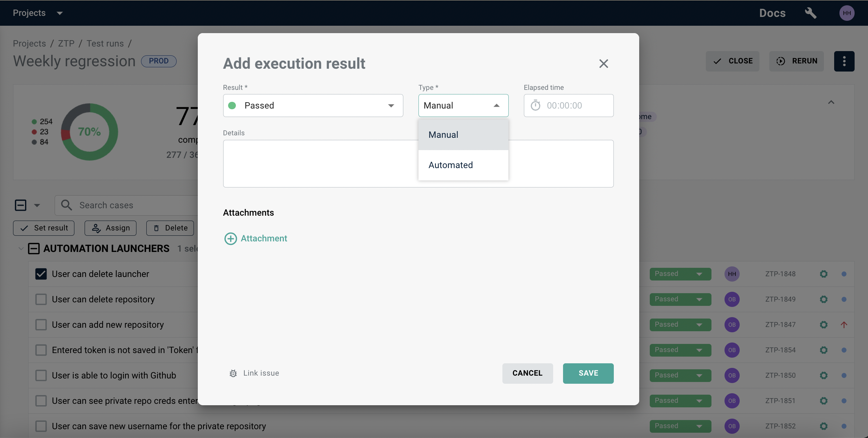The width and height of the screenshot is (868, 438).
Task: Uncheck 'User can delete launcher' checkbox
Action: pos(41,274)
